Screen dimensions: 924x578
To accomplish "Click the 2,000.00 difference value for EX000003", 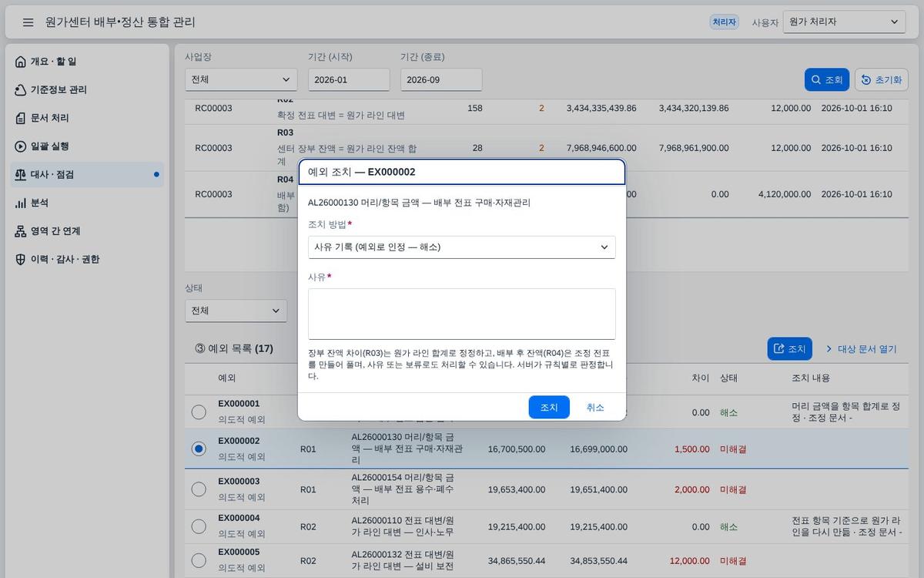I will click(x=691, y=489).
